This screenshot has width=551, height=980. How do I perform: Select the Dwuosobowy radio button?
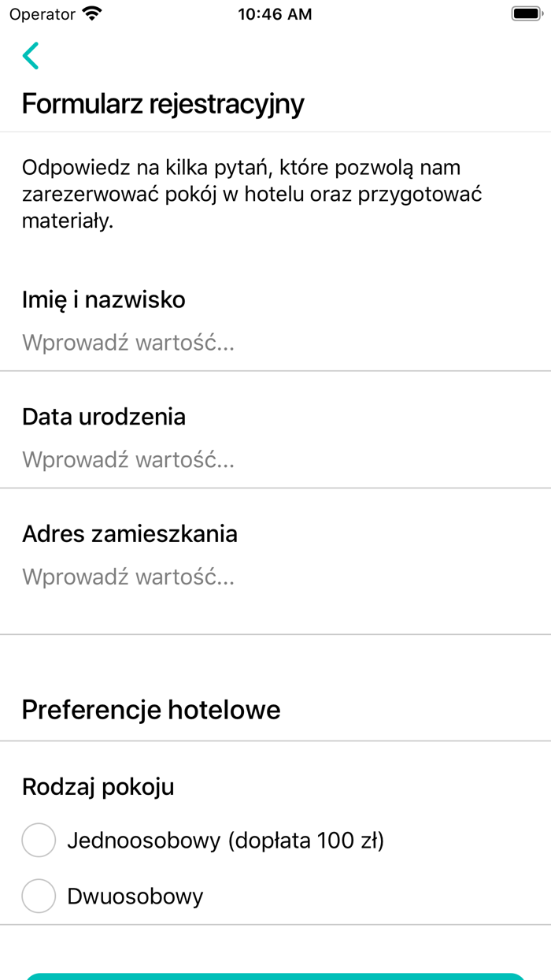coord(39,896)
